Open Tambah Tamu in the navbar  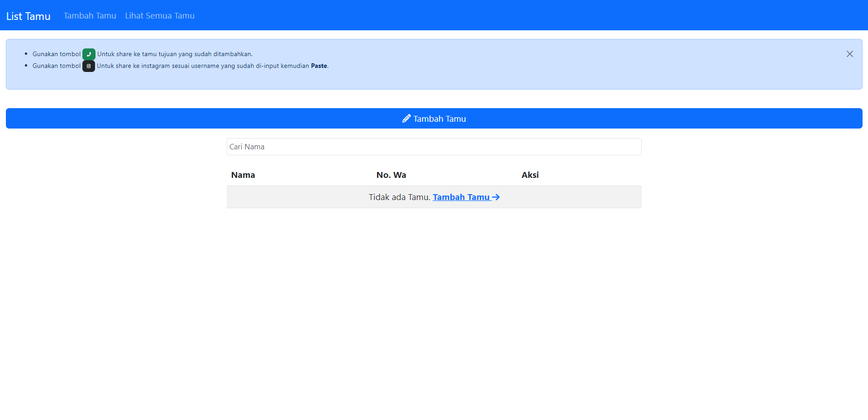point(90,16)
